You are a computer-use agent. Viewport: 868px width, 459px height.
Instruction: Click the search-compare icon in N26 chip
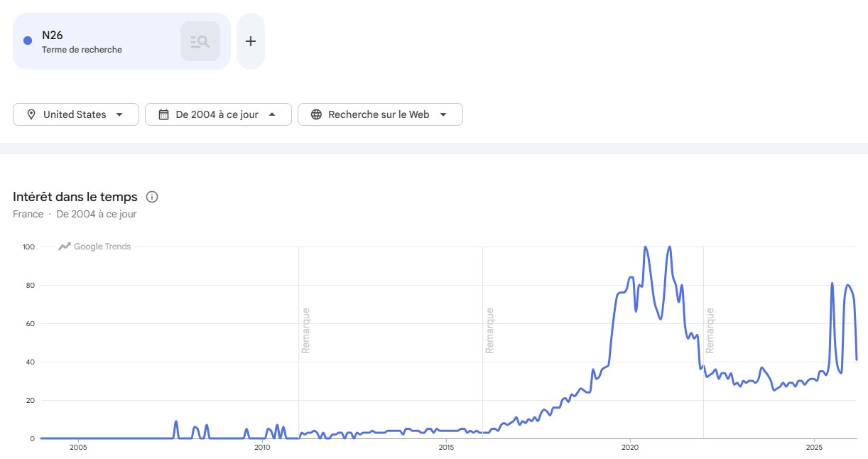(200, 41)
